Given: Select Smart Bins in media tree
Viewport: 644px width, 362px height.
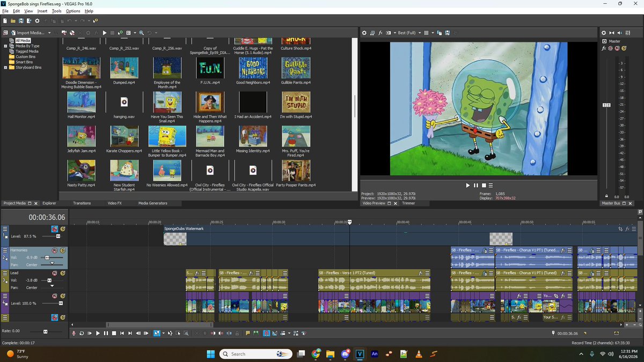Looking at the screenshot, I should (24, 62).
